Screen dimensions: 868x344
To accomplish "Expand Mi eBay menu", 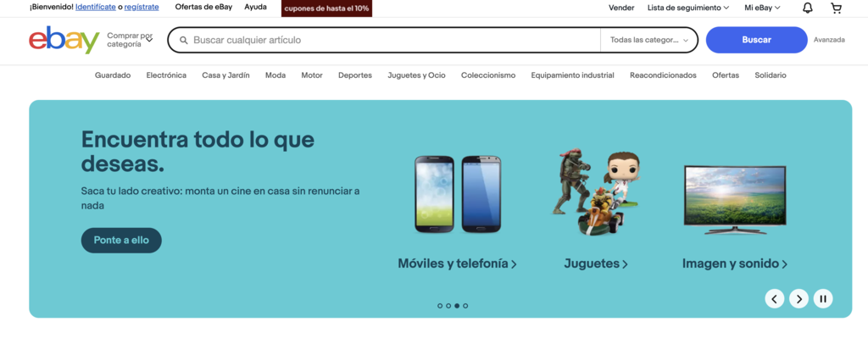I will (762, 8).
